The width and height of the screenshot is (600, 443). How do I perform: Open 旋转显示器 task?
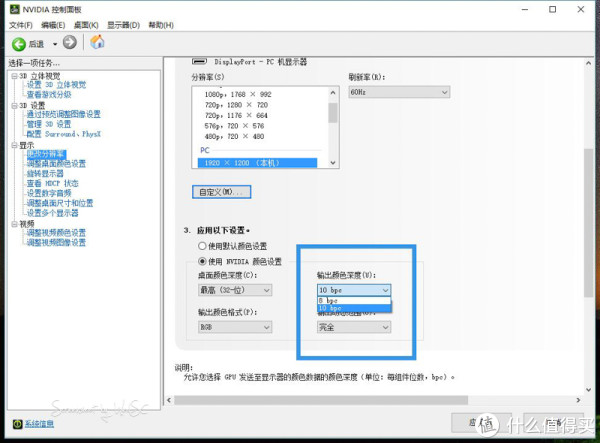(45, 173)
